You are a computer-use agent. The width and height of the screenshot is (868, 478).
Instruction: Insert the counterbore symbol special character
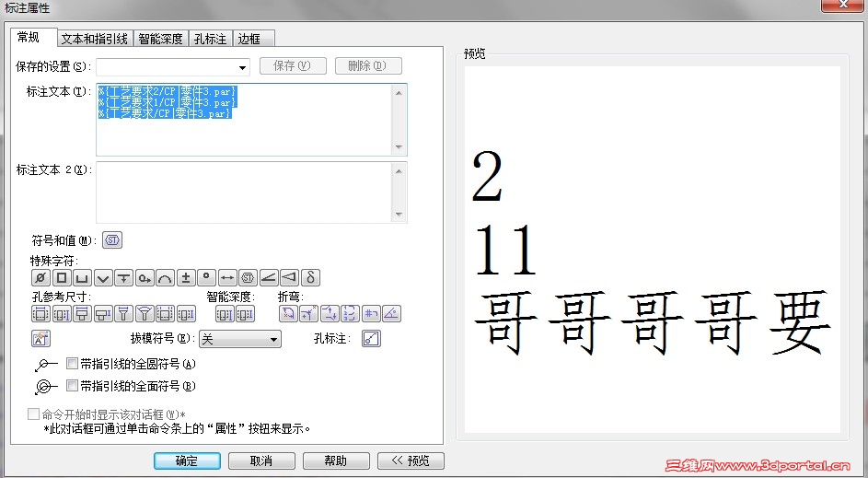pyautogui.click(x=82, y=277)
